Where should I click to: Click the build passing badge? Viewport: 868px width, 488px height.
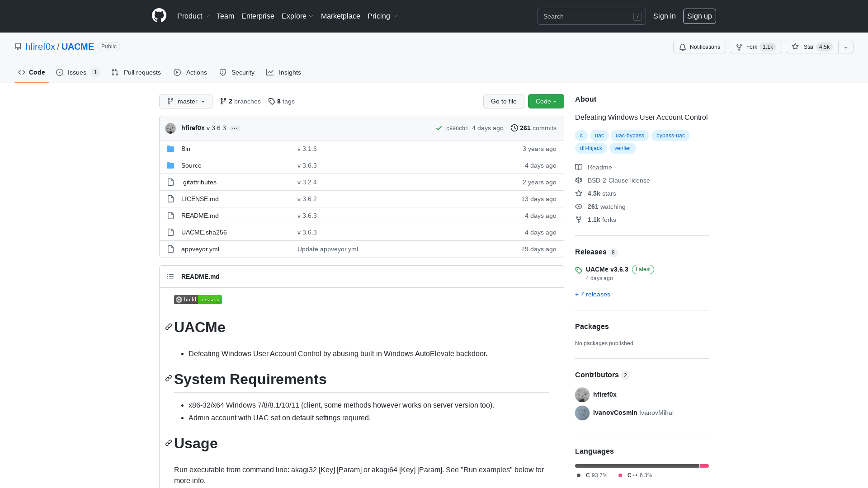[198, 300]
